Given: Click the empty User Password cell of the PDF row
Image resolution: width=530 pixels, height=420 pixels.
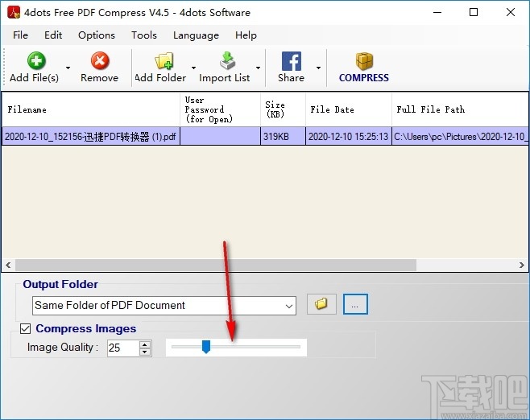Looking at the screenshot, I should (220, 137).
